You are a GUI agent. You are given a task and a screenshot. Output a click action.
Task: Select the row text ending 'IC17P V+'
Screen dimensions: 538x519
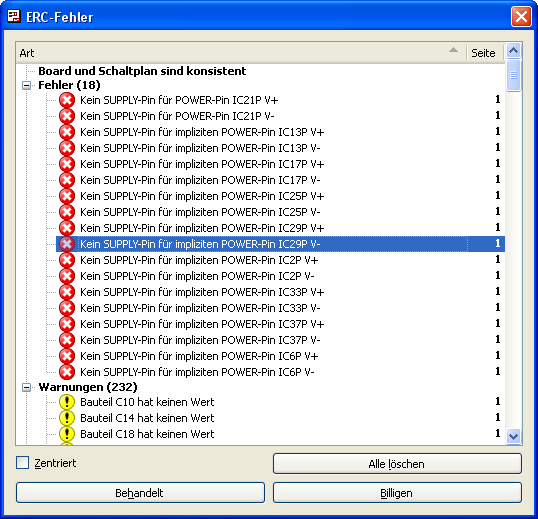tap(202, 164)
